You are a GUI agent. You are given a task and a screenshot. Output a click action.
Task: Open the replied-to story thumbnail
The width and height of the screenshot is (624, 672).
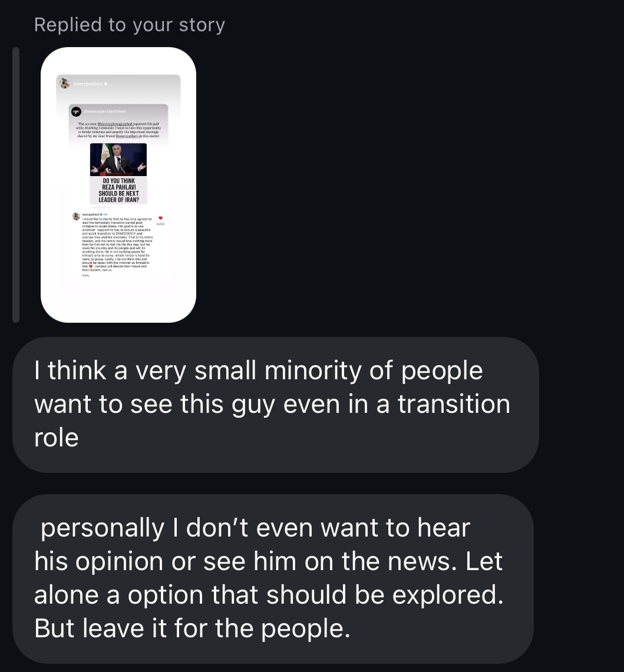point(118,185)
